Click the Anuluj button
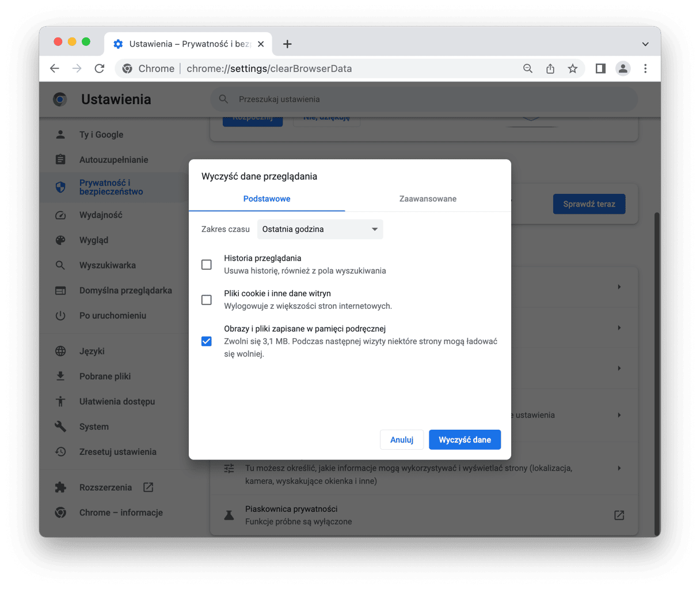Viewport: 700px width, 589px height. pos(402,439)
